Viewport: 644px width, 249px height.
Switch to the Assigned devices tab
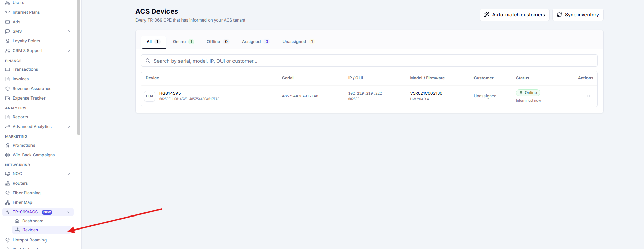pyautogui.click(x=256, y=42)
